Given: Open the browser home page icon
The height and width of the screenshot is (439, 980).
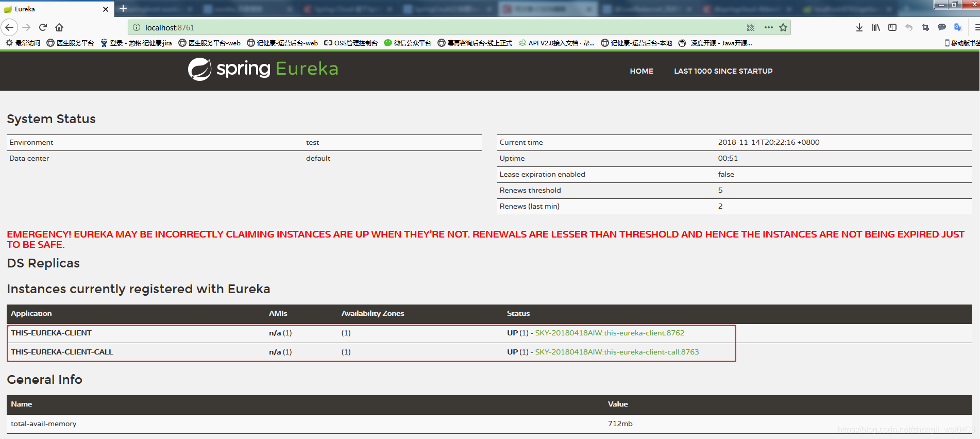Looking at the screenshot, I should click(59, 27).
